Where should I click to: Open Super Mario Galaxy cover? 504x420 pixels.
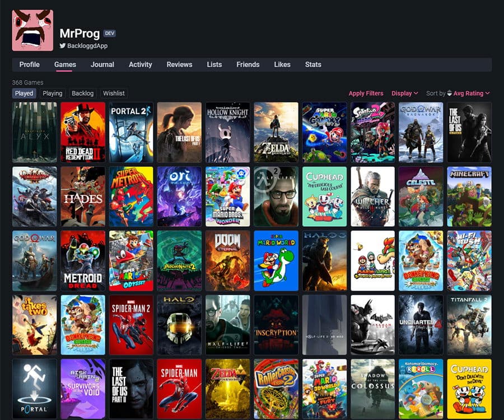point(324,132)
